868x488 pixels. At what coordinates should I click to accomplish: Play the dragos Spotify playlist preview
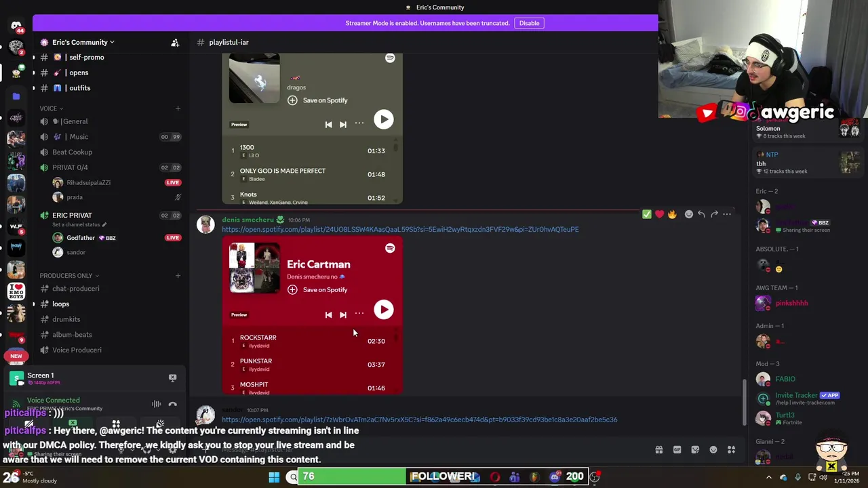tap(383, 119)
